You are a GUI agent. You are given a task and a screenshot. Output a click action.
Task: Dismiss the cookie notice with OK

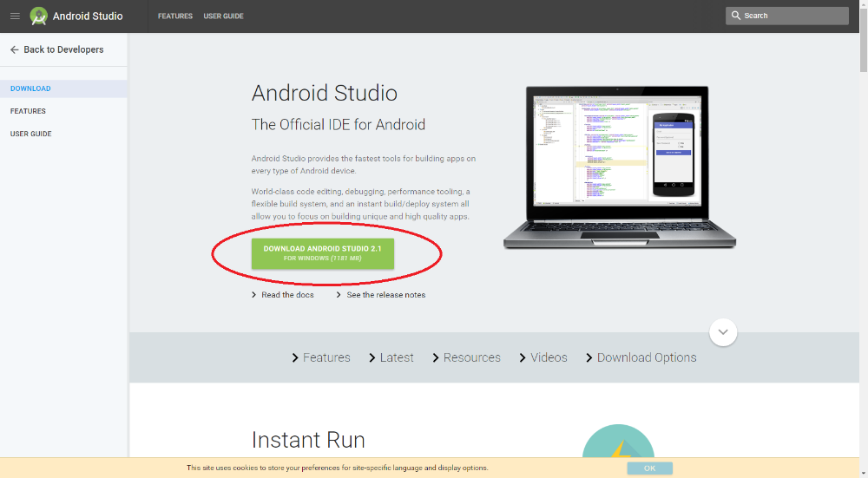650,468
